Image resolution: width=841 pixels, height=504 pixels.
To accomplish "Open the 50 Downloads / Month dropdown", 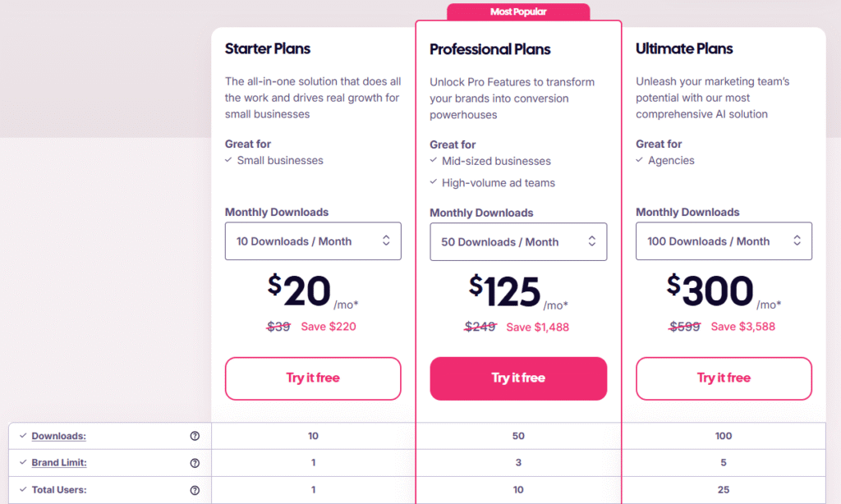I will [518, 241].
